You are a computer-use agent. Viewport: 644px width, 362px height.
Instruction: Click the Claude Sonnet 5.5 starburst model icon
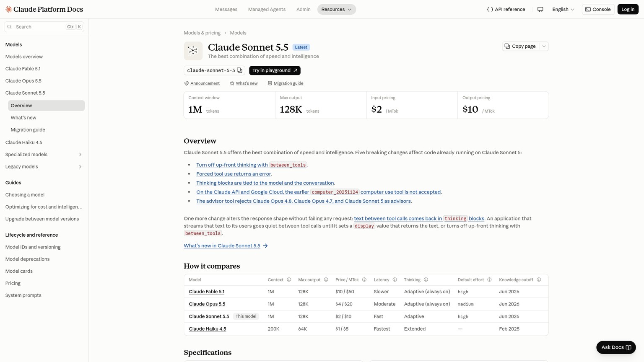click(193, 51)
